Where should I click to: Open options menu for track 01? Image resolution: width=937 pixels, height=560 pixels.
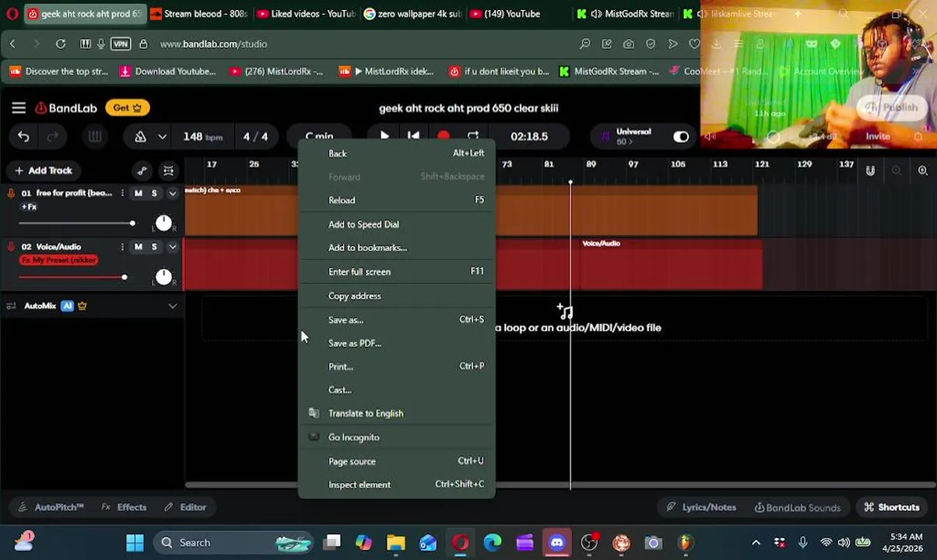pos(122,193)
